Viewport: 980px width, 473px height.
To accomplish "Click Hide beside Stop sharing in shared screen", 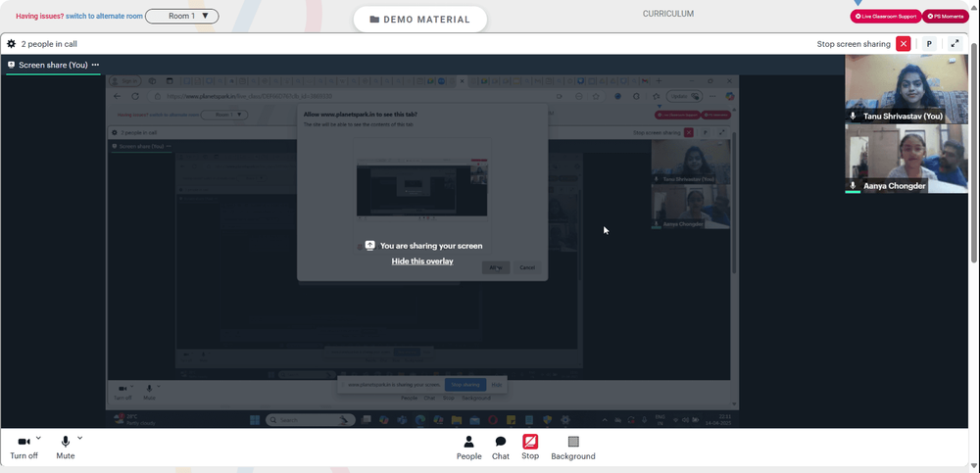I will pyautogui.click(x=496, y=385).
